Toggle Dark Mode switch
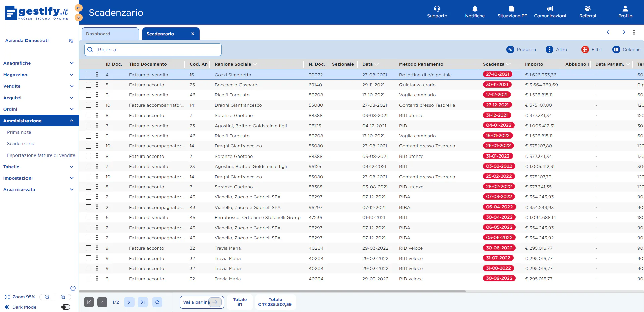The width and height of the screenshot is (644, 312). point(66,307)
